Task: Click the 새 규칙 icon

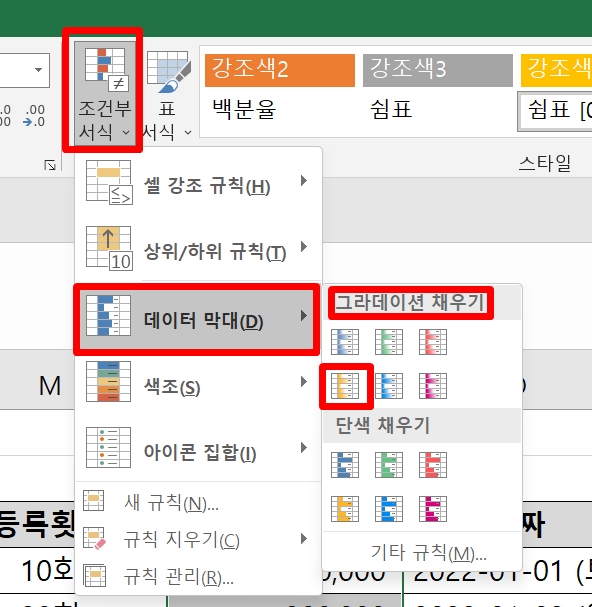Action: click(x=94, y=500)
